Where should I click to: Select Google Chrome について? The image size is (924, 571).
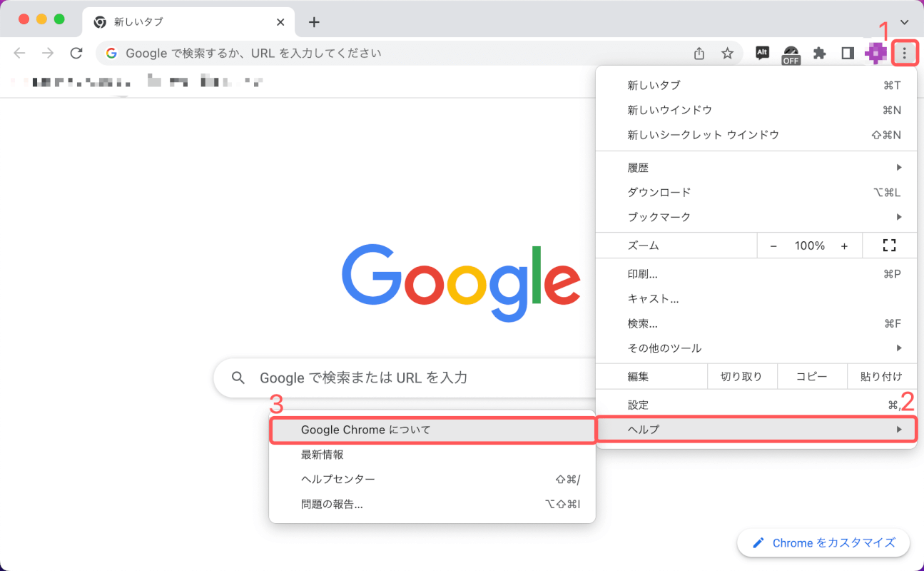pyautogui.click(x=432, y=430)
